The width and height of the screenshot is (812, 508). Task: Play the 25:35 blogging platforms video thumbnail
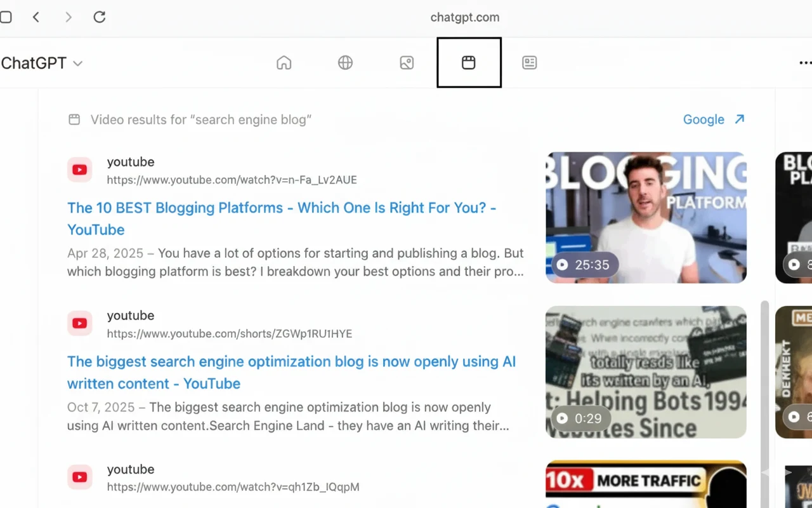pos(646,217)
